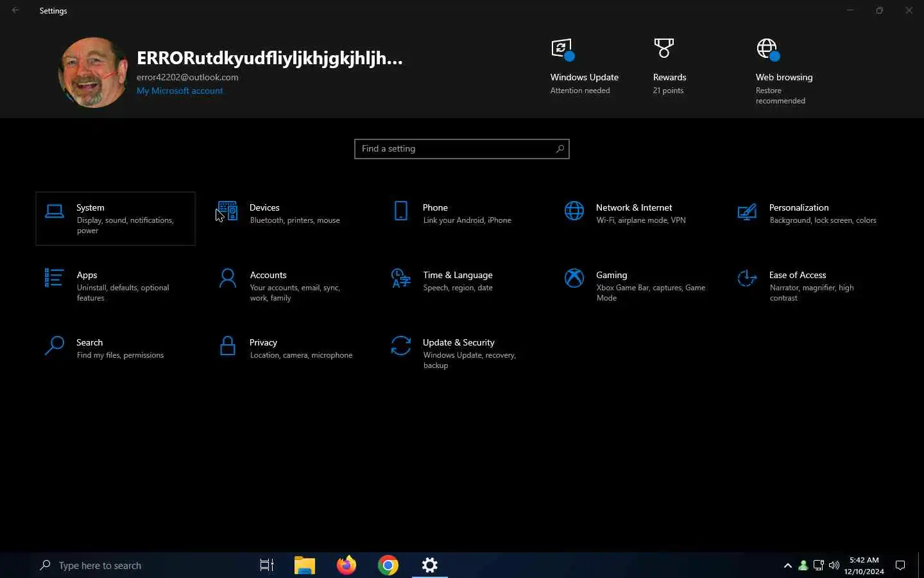Click the Gaming Xbox icon
The image size is (924, 578).
point(574,278)
